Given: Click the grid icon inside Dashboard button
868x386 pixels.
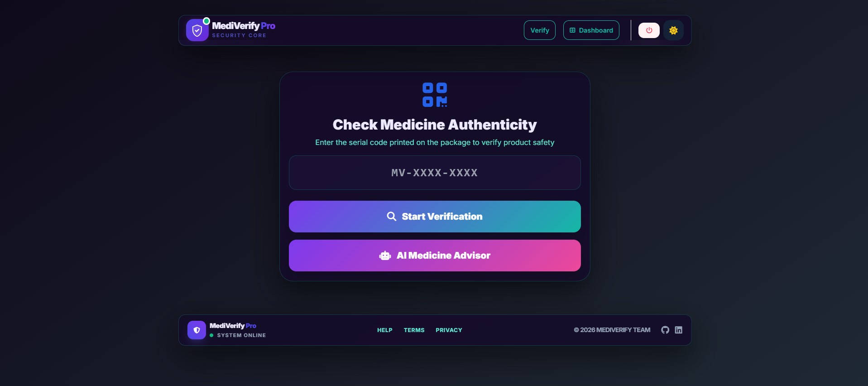Looking at the screenshot, I should point(572,30).
